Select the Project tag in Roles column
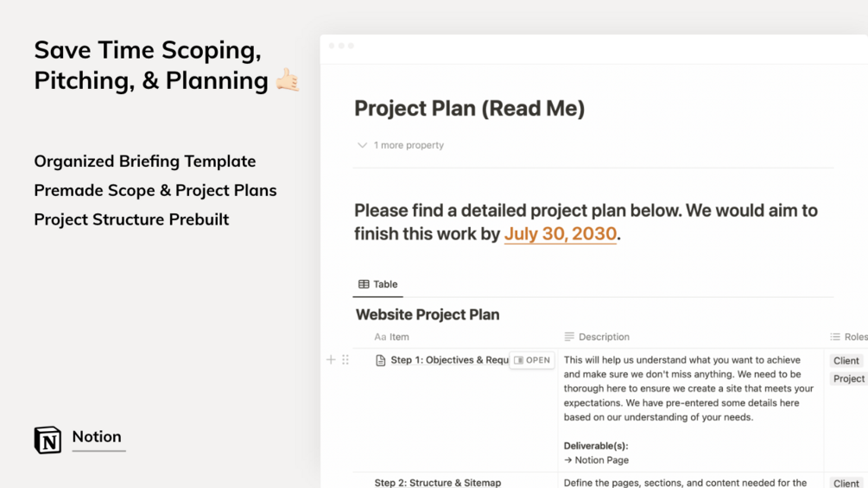Screen dimensions: 868x488 tap(848, 379)
